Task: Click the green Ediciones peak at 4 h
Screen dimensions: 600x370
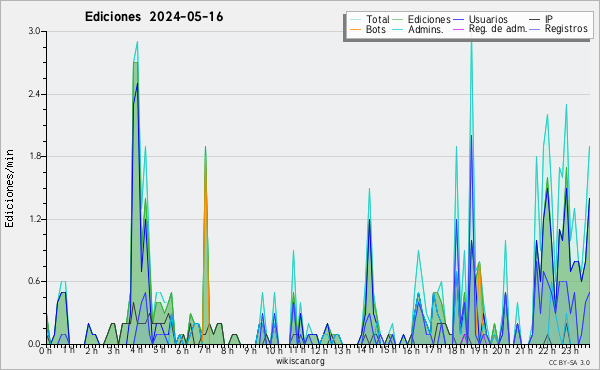Action: tap(135, 63)
